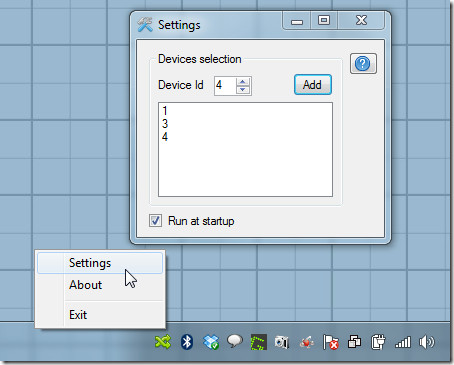Select device 4 in the list
The width and height of the screenshot is (454, 365).
pyautogui.click(x=245, y=137)
